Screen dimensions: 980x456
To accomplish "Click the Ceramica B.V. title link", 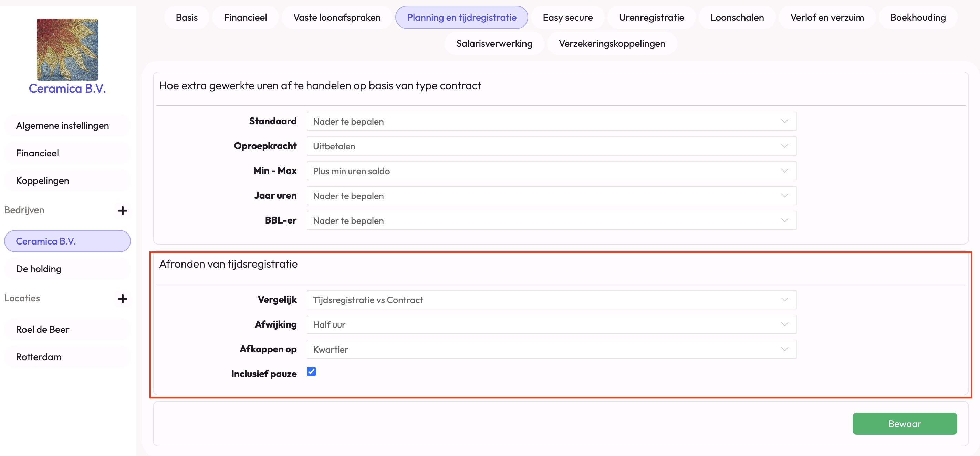I will (67, 89).
